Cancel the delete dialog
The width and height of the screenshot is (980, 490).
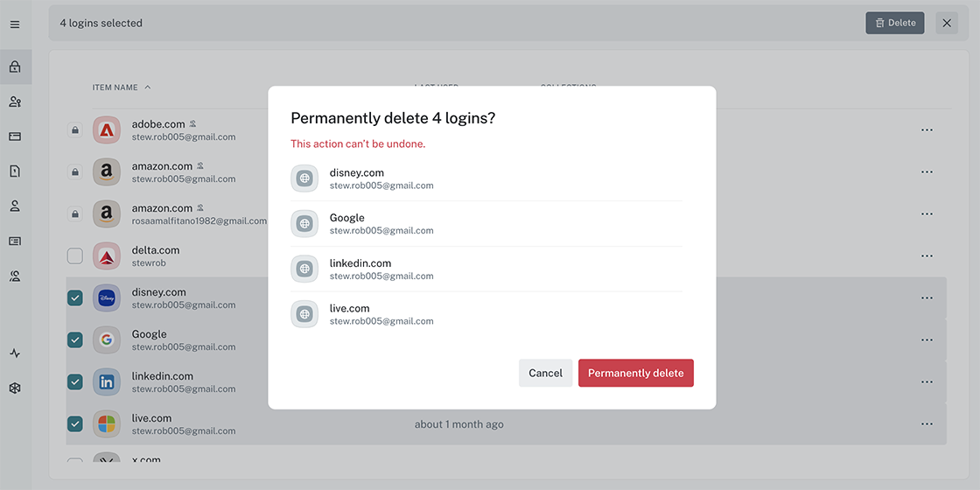546,373
